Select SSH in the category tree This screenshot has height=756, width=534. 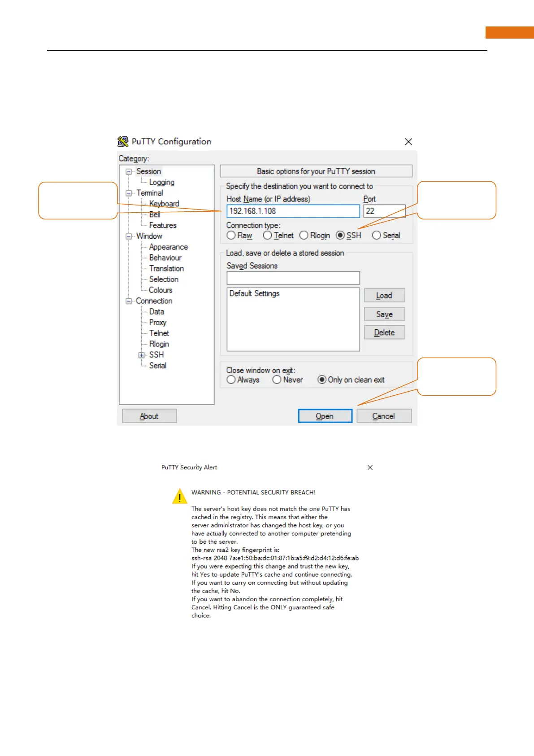156,354
